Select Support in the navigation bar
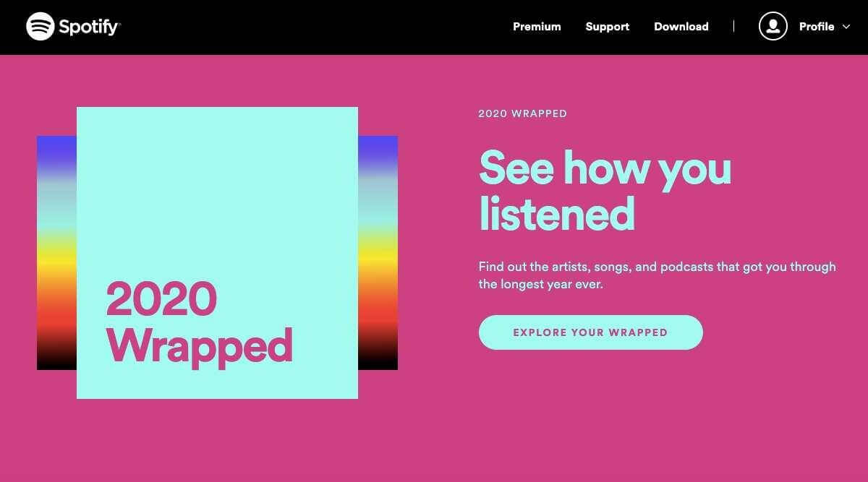The height and width of the screenshot is (482, 868). pos(607,27)
